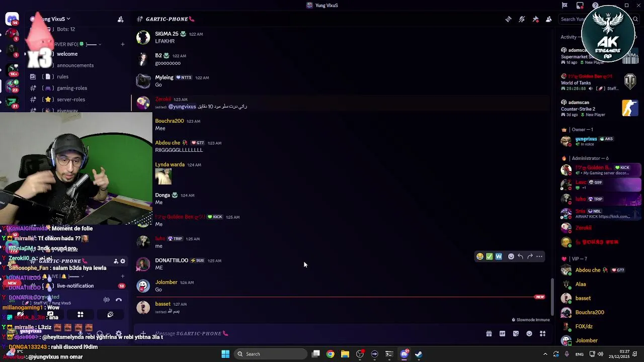Open the invite people icon beside server name
644x362 pixels.
[x=120, y=19]
